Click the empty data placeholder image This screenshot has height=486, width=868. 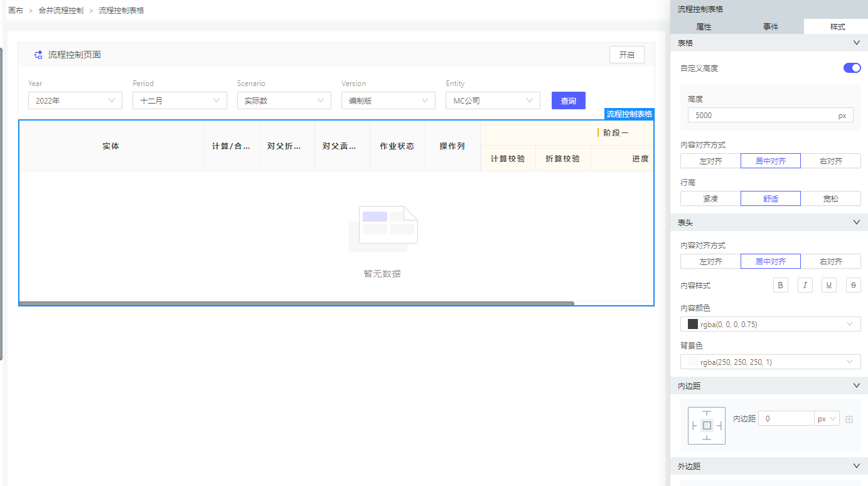383,229
